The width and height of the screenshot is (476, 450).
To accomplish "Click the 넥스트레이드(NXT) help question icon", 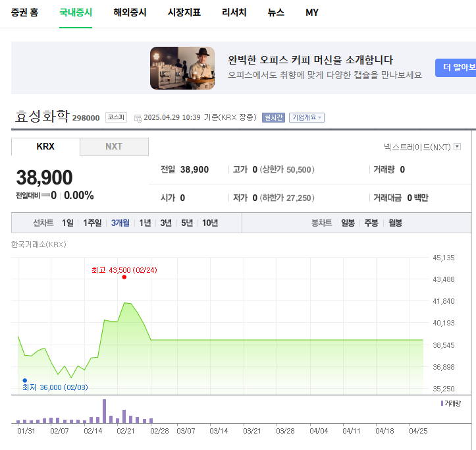I will click(457, 147).
